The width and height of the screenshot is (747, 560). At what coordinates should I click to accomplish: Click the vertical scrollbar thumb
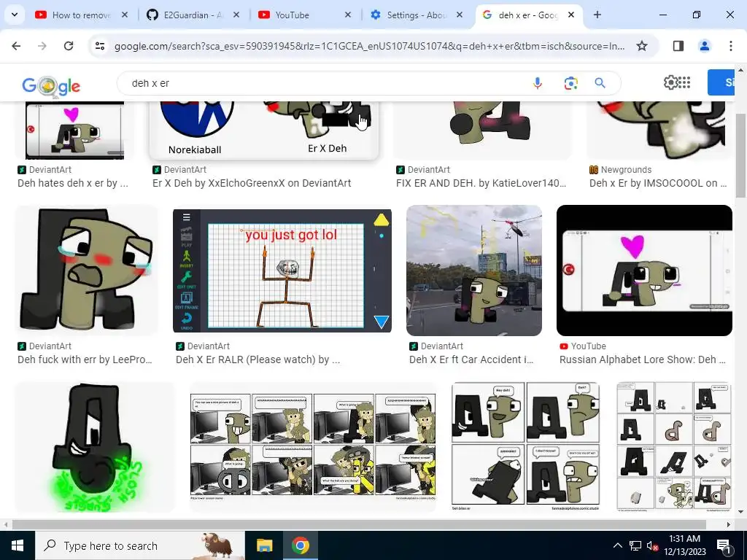tap(740, 156)
